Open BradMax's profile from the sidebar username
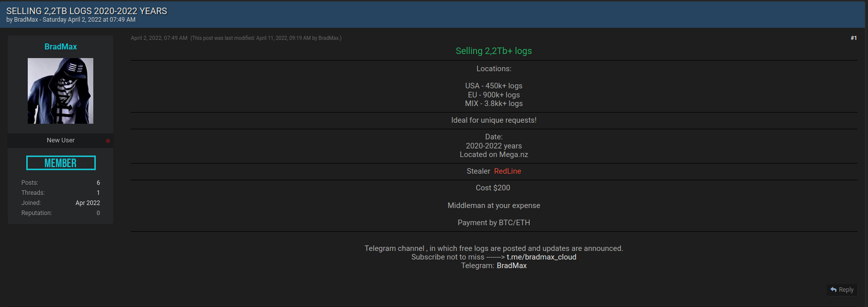This screenshot has width=868, height=307. click(x=61, y=46)
